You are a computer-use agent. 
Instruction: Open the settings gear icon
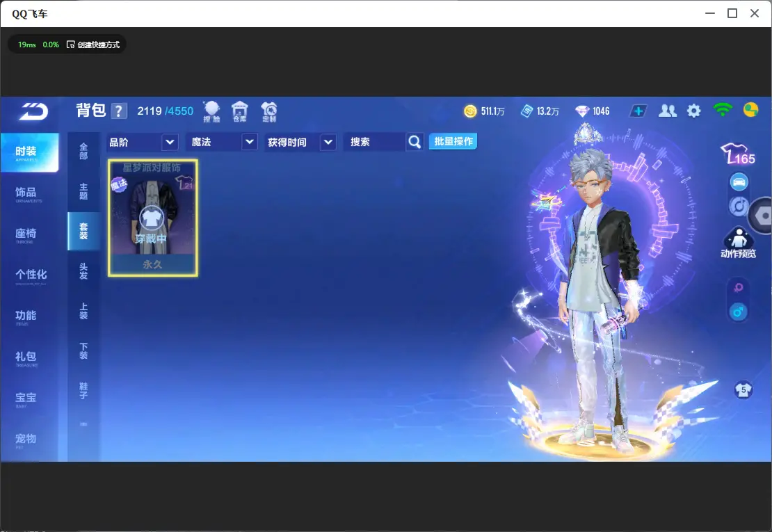click(x=693, y=111)
